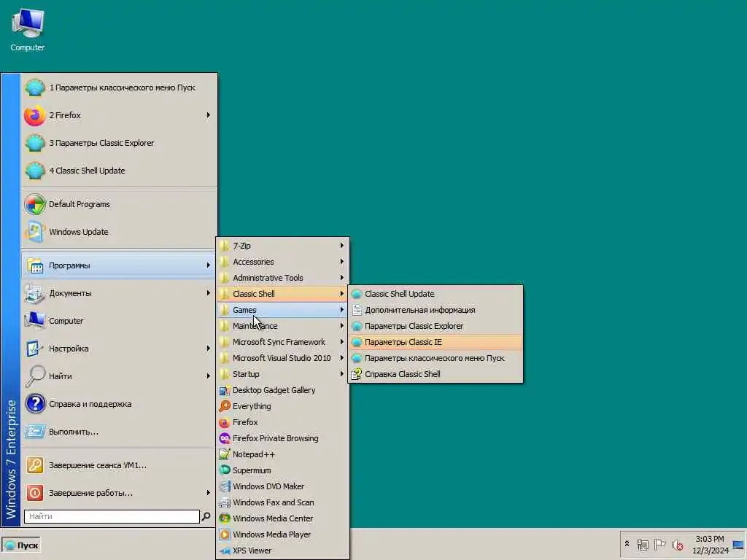Screen dimensions: 747x560
Task: Show hidden tray icons arrow
Action: (627, 544)
